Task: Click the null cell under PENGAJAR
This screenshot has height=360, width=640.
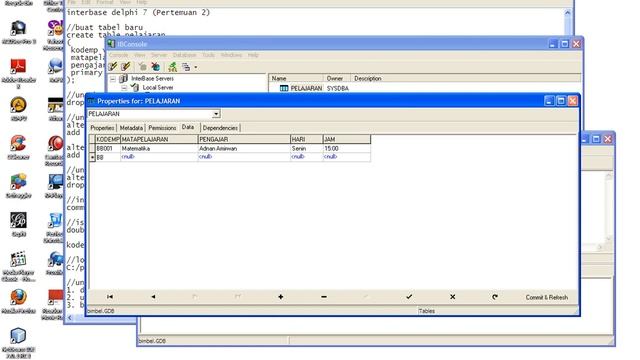Action: coord(244,157)
